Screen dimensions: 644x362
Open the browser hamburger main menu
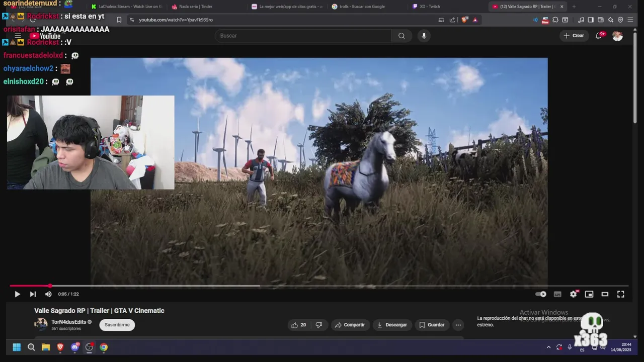630,20
